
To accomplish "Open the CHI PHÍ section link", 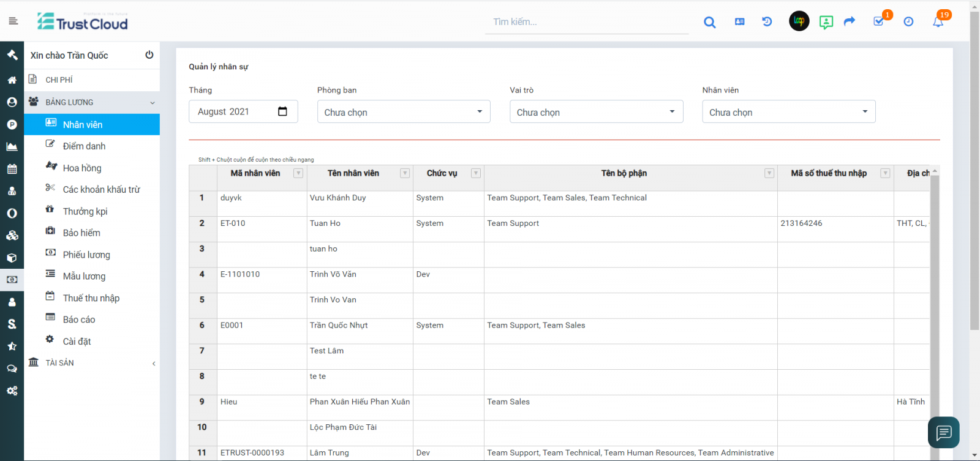I will pos(59,80).
